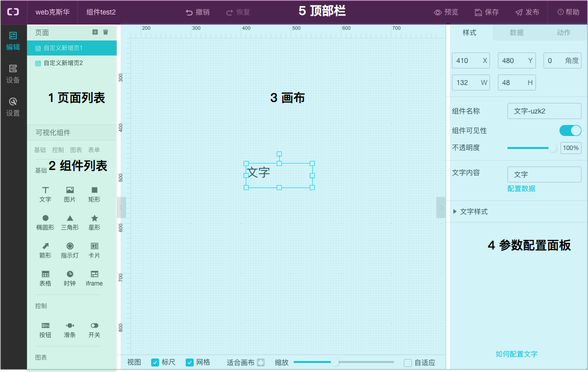Click the 不透明度 opacity slider
This screenshot has width=588, height=372.
pyautogui.click(x=530, y=148)
